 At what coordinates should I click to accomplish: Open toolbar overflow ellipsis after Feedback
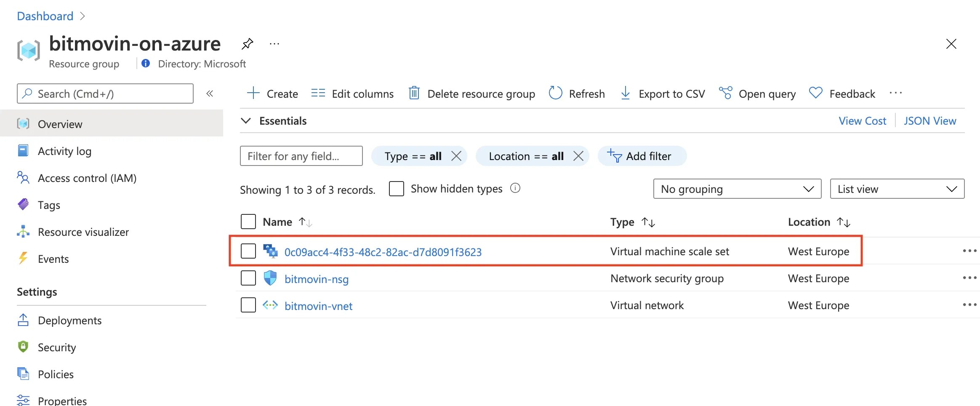click(896, 93)
